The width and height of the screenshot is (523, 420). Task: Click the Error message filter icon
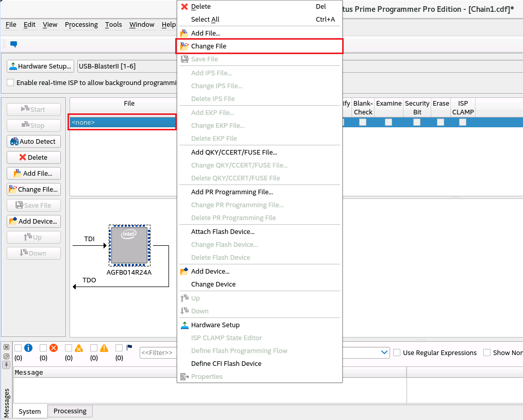tap(54, 348)
